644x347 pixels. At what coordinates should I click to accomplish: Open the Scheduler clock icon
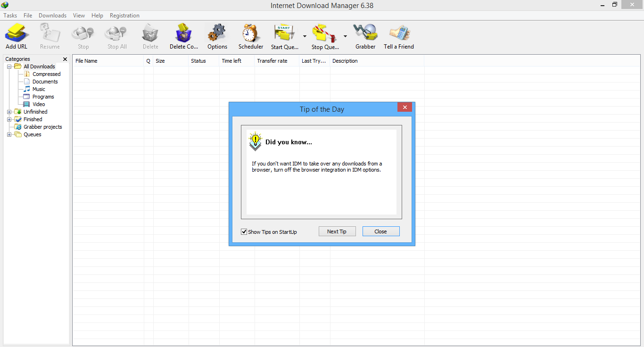pyautogui.click(x=251, y=33)
